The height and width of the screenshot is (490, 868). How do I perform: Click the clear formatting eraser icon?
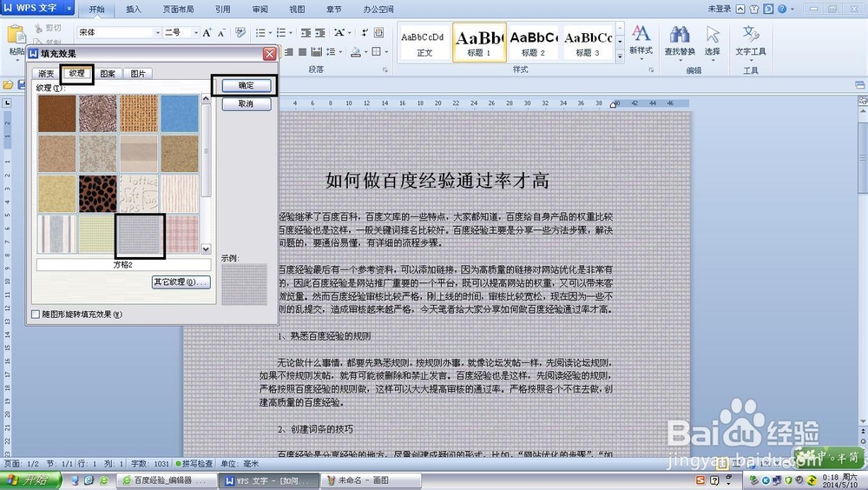(x=240, y=33)
